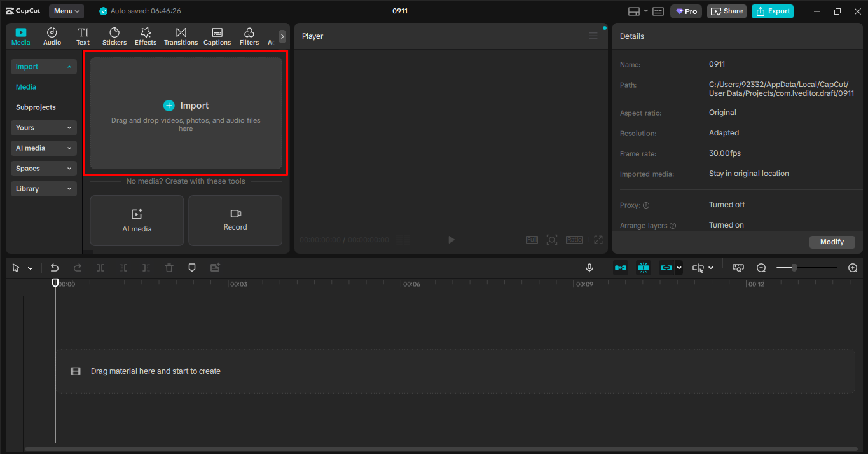
Task: Open the Captions panel
Action: (x=217, y=36)
